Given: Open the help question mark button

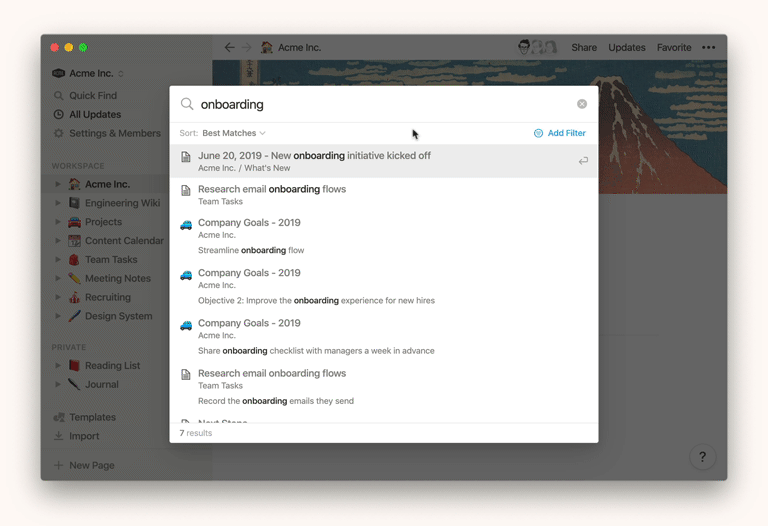Looking at the screenshot, I should [702, 457].
